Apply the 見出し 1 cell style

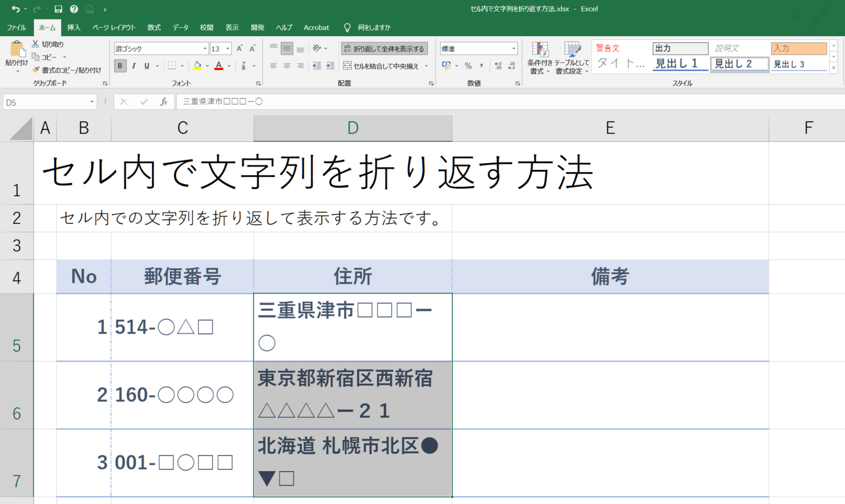coord(680,63)
